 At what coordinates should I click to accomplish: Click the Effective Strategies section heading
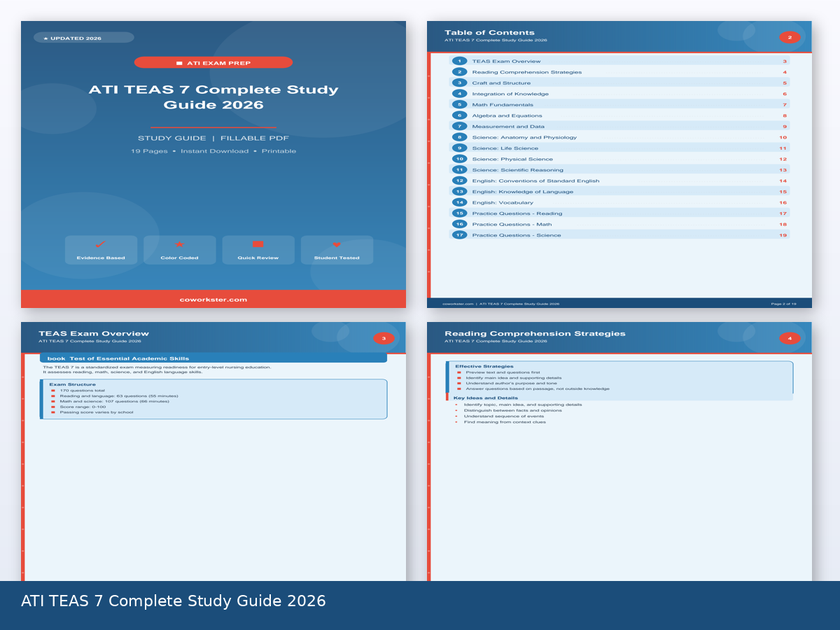(484, 366)
